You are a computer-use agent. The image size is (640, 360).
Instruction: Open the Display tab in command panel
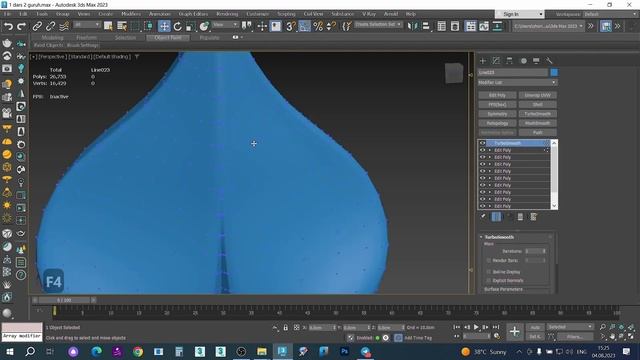536,61
